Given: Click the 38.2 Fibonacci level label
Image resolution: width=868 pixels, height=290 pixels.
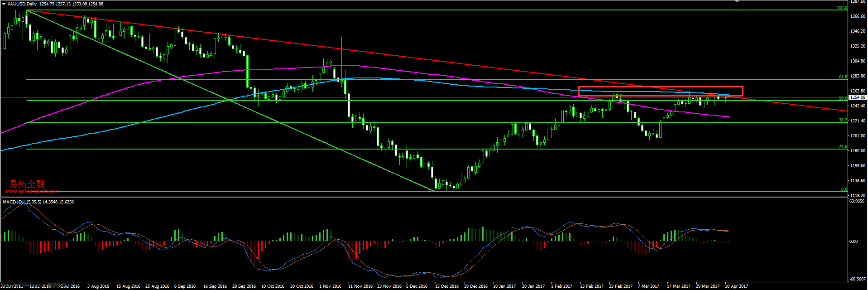Looking at the screenshot, I should click(x=843, y=120).
